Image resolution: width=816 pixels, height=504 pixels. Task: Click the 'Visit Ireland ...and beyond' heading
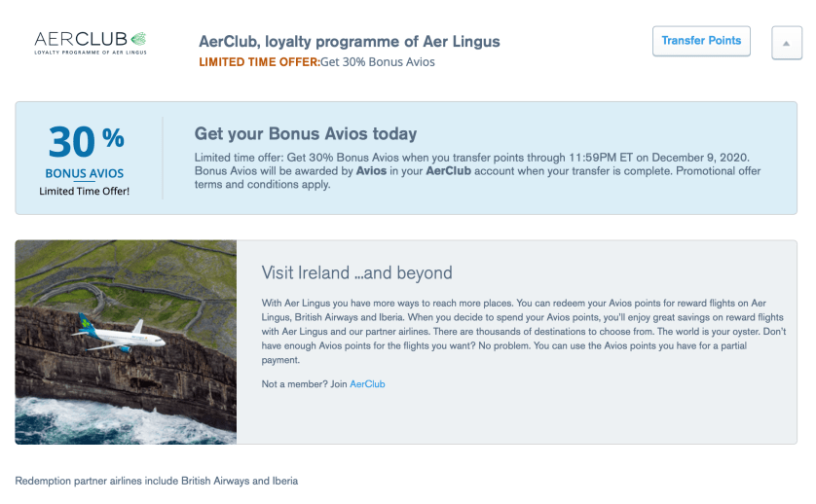pyautogui.click(x=357, y=272)
